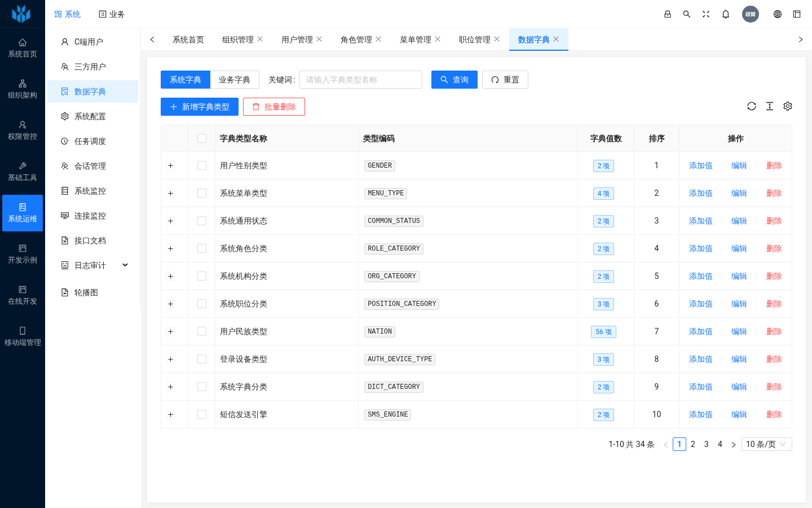812x508 pixels.
Task: Open the search icon in top bar
Action: pyautogui.click(x=687, y=14)
